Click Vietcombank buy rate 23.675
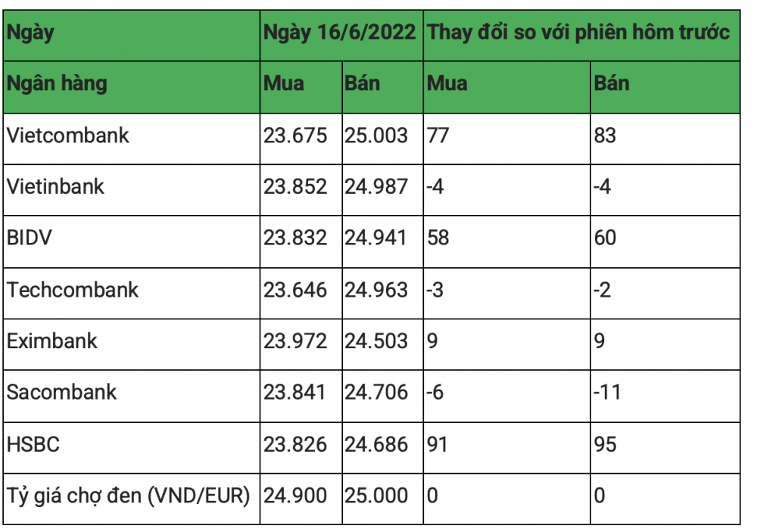This screenshot has width=757, height=532. (x=295, y=135)
